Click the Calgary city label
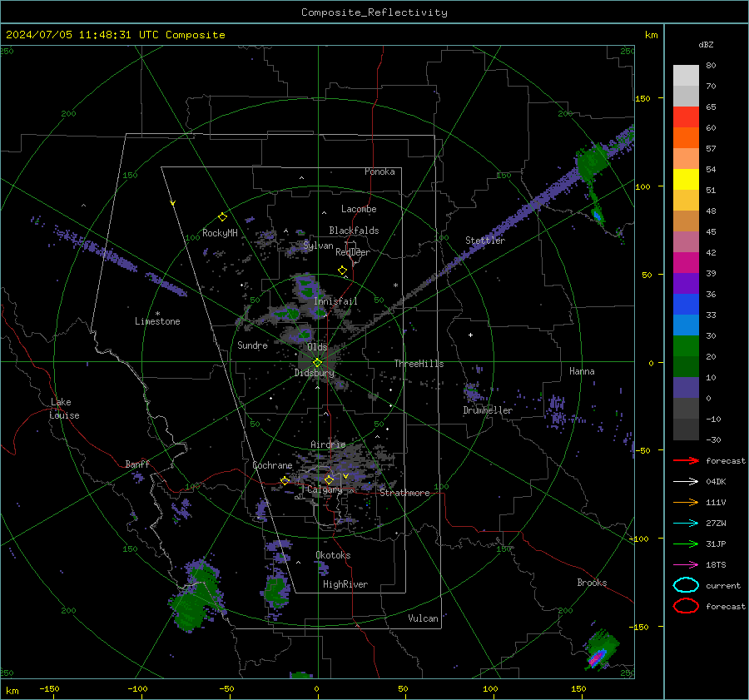Image resolution: width=749 pixels, height=700 pixels. (x=325, y=489)
